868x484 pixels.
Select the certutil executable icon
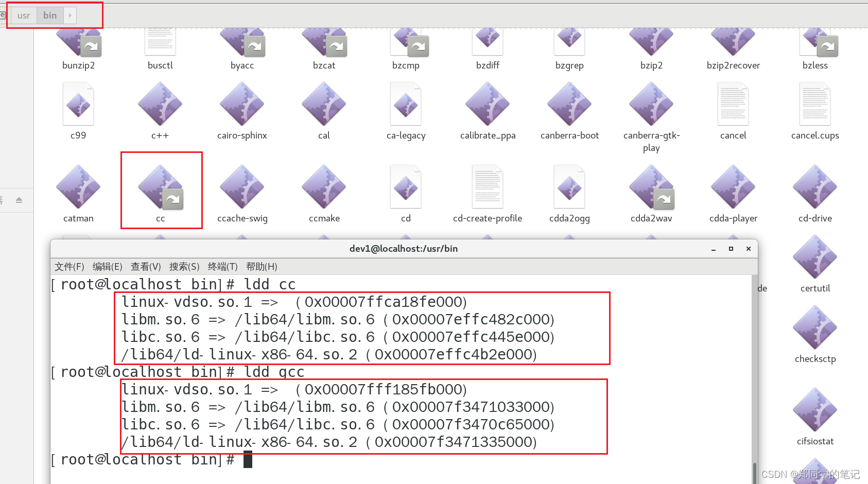coord(815,257)
